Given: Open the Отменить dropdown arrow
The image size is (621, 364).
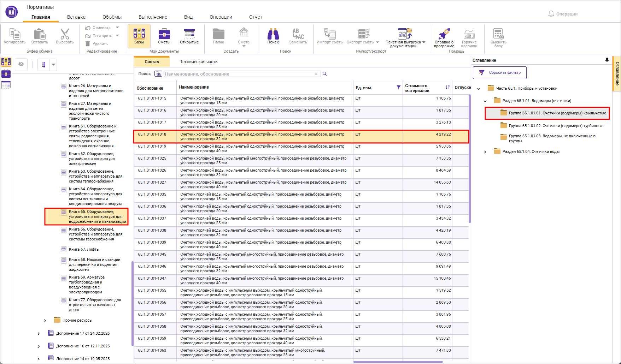Looking at the screenshot, I should [x=117, y=28].
